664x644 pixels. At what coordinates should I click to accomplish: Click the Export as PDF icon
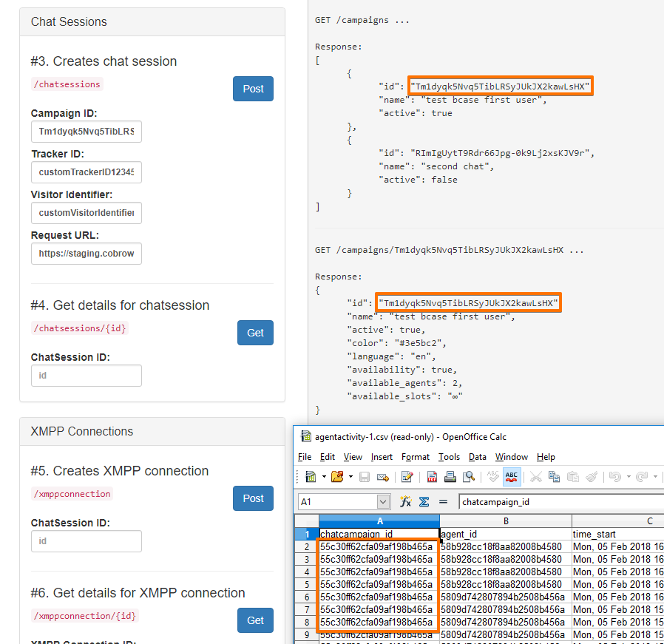432,477
